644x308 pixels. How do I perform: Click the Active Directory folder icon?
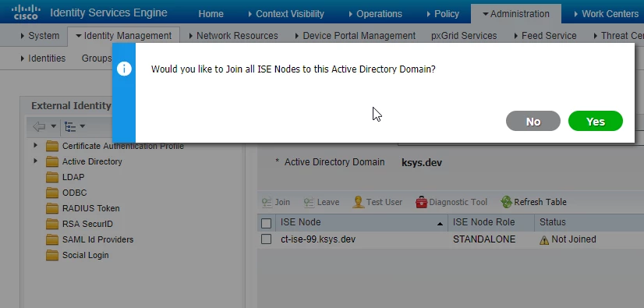click(52, 162)
